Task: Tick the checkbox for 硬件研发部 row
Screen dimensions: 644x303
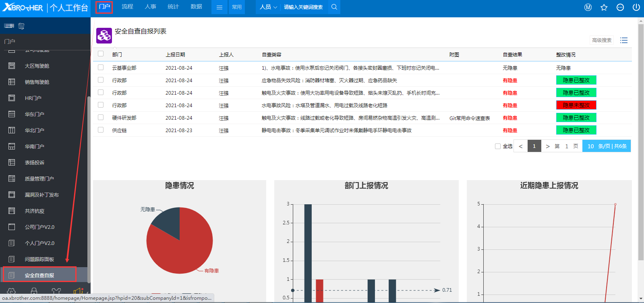Action: (101, 118)
